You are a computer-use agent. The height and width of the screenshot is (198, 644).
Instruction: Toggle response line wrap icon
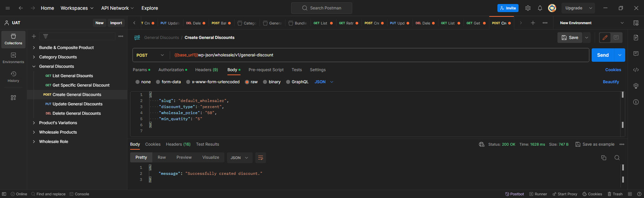tap(261, 158)
